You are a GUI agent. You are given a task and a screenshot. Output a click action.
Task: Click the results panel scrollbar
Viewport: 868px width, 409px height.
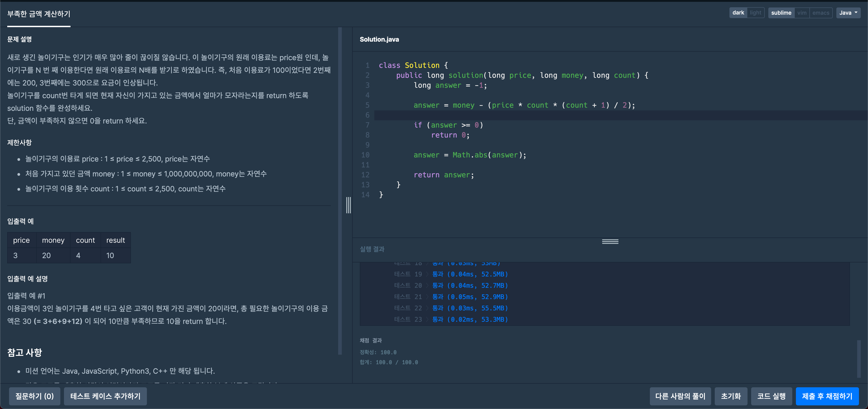pyautogui.click(x=859, y=359)
